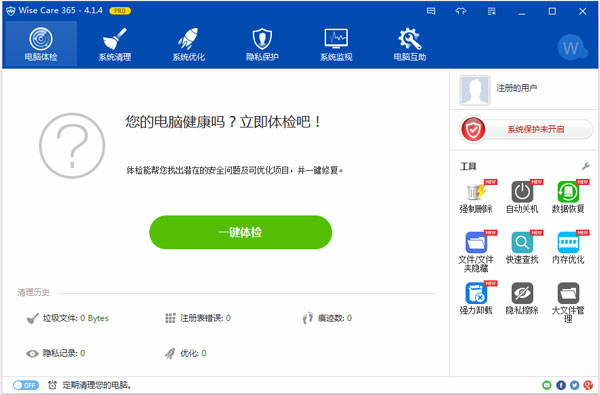The height and width of the screenshot is (395, 600).
Task: Click the 注册的用户 user avatar
Action: (475, 90)
